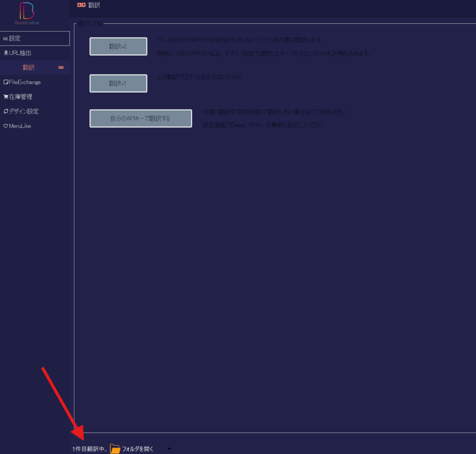Viewport: 476px width, 454px height.
Task: Click the refresh icon beside デザイン設定
Action: [x=6, y=112]
